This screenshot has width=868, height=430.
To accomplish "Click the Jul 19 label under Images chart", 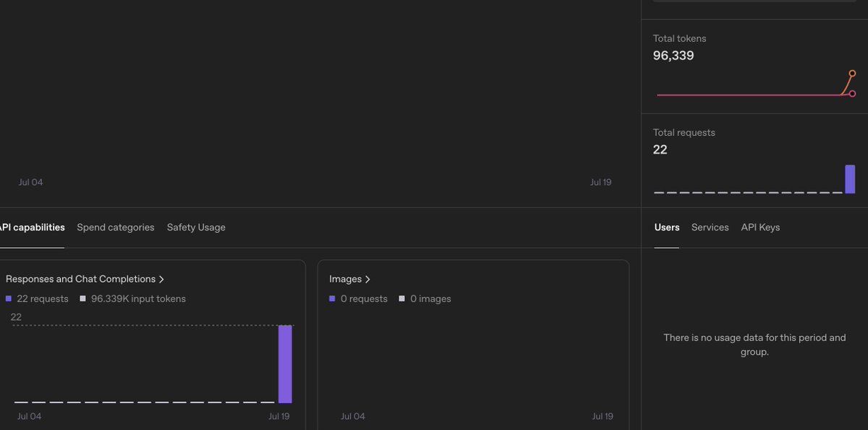I will (603, 416).
